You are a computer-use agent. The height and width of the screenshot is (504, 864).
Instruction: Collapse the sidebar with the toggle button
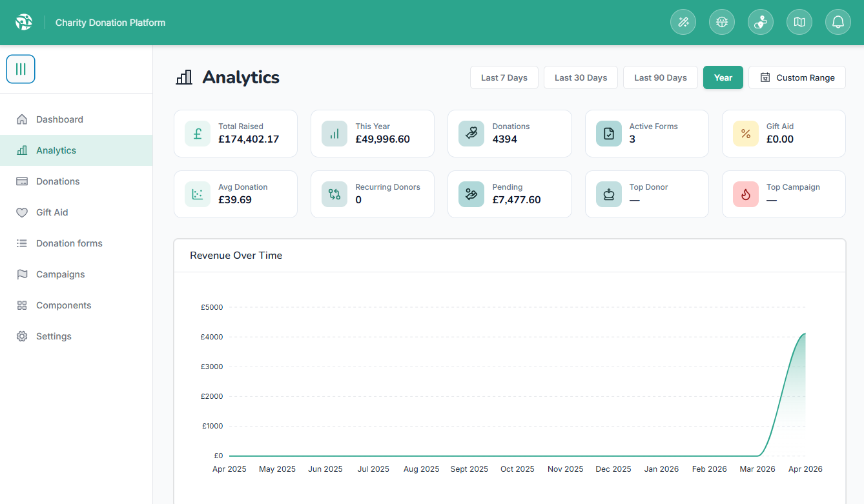coord(21,69)
